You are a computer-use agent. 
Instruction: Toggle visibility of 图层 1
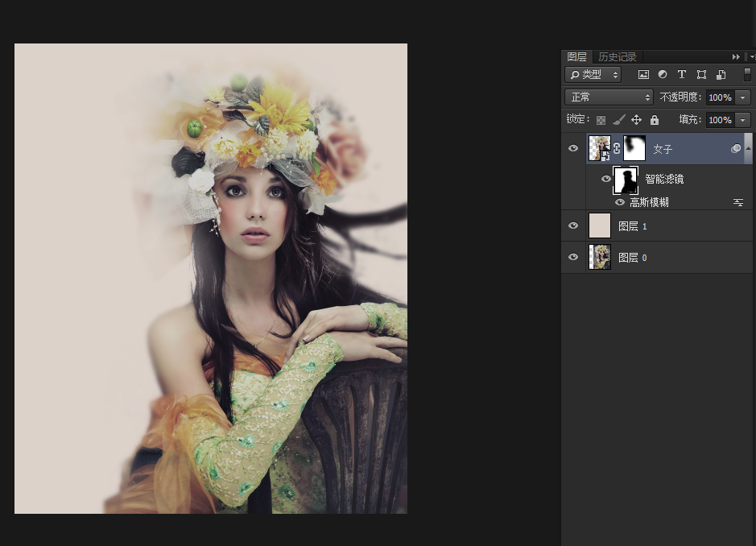click(573, 226)
